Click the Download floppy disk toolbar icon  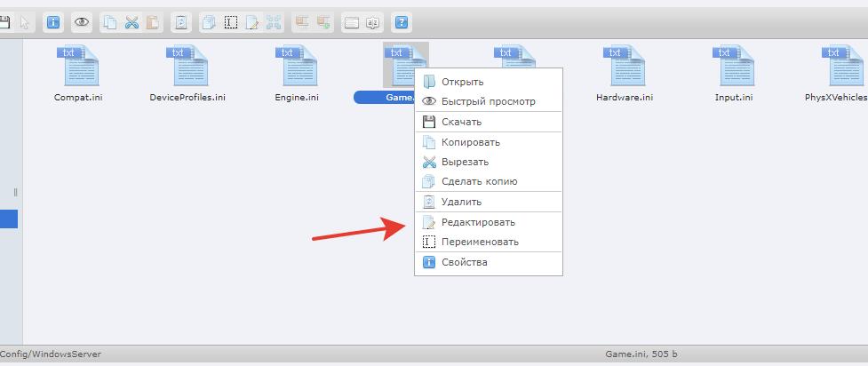[x=4, y=23]
